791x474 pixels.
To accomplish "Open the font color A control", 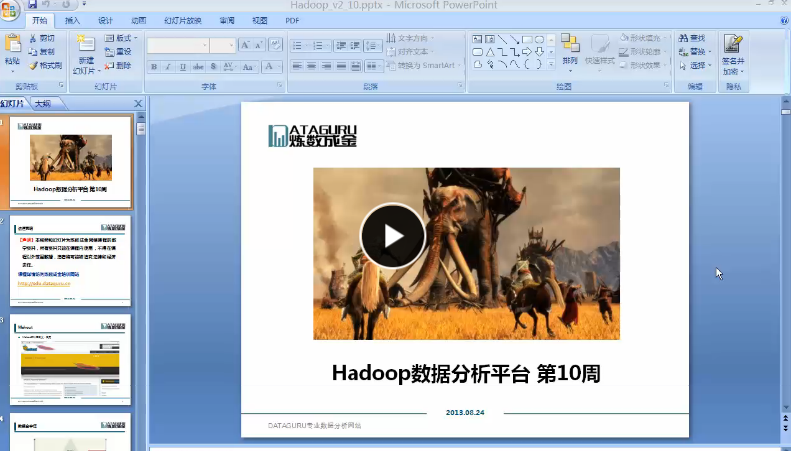I will [272, 67].
